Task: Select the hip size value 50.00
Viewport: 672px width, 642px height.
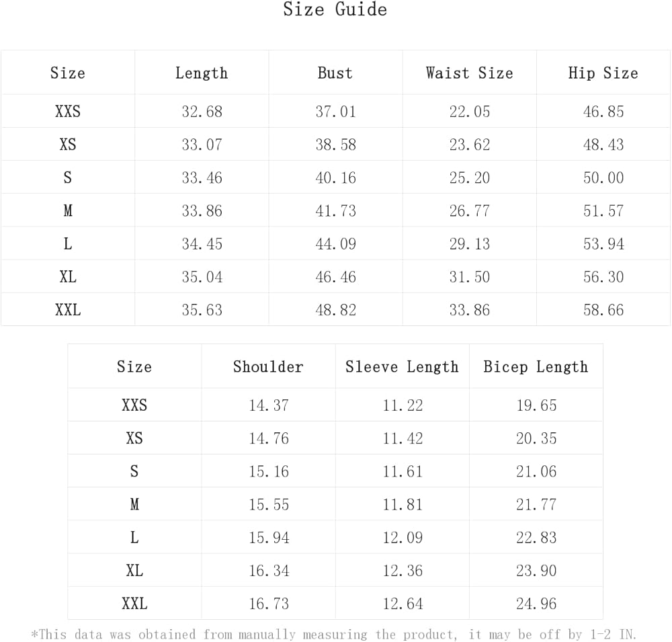Action: point(603,178)
